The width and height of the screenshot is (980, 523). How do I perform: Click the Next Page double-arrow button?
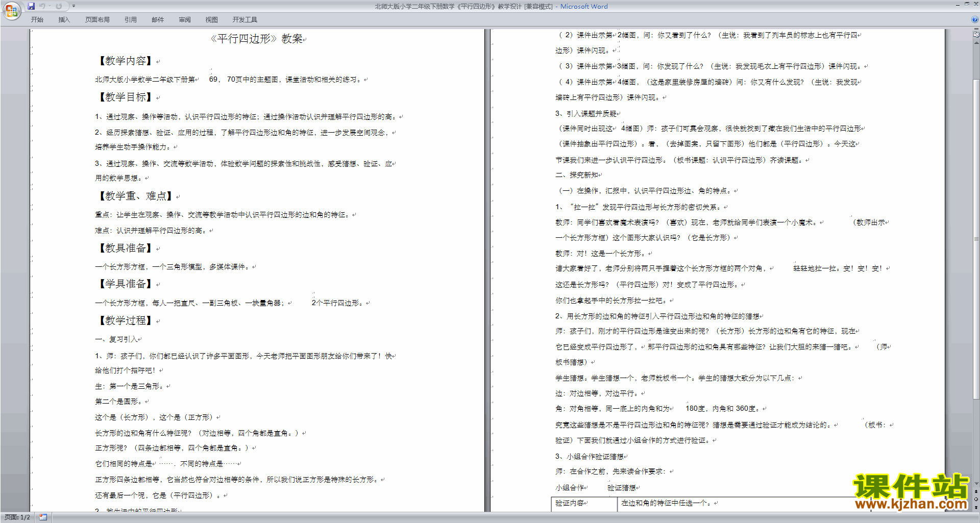[x=976, y=507]
